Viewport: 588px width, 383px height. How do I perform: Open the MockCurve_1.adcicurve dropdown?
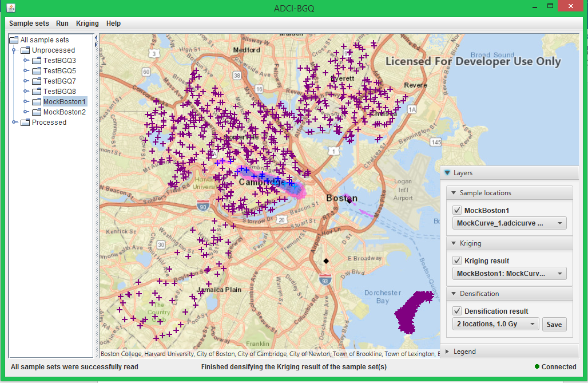[509, 223]
